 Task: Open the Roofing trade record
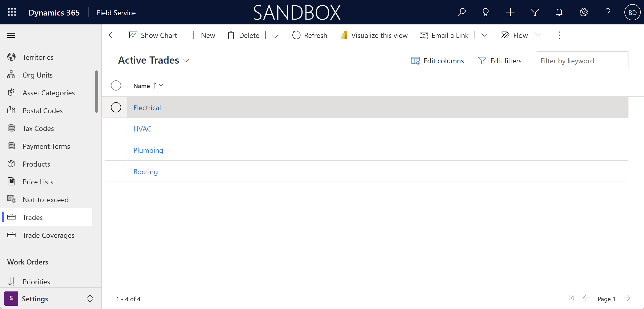point(146,171)
